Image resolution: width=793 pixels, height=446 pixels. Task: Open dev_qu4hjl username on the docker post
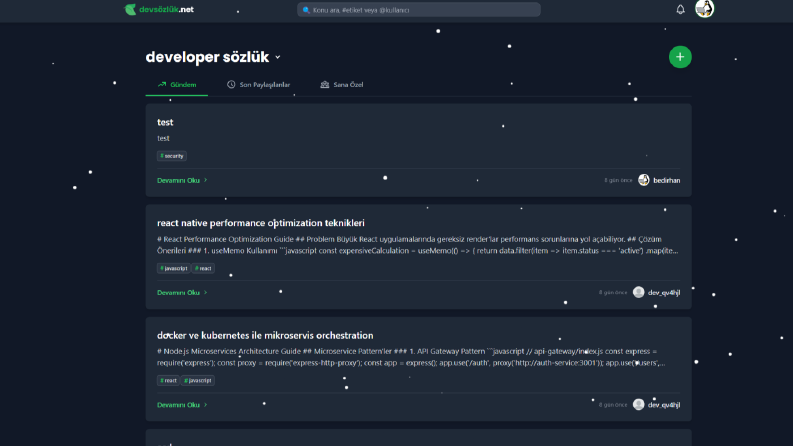click(664, 405)
